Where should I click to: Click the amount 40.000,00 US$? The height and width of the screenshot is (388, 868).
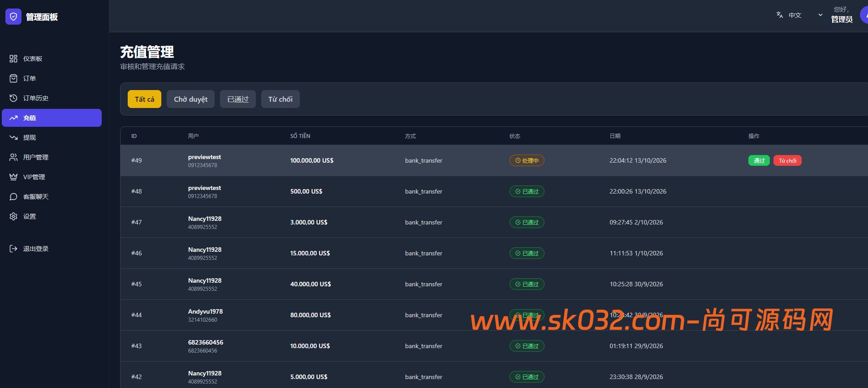pyautogui.click(x=311, y=284)
